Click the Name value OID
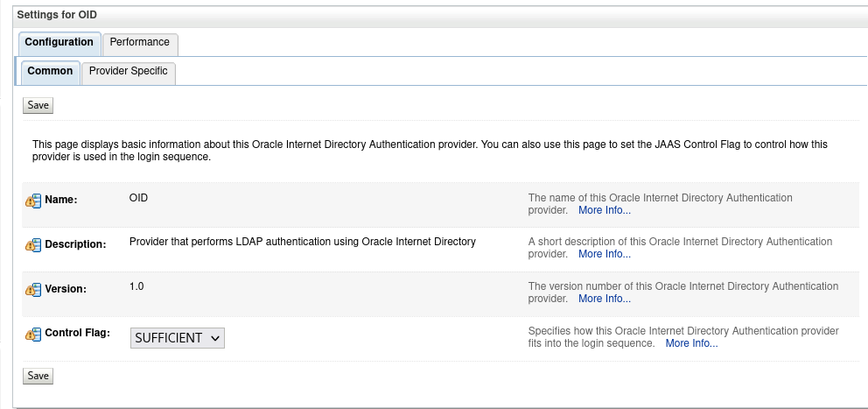 (x=138, y=198)
